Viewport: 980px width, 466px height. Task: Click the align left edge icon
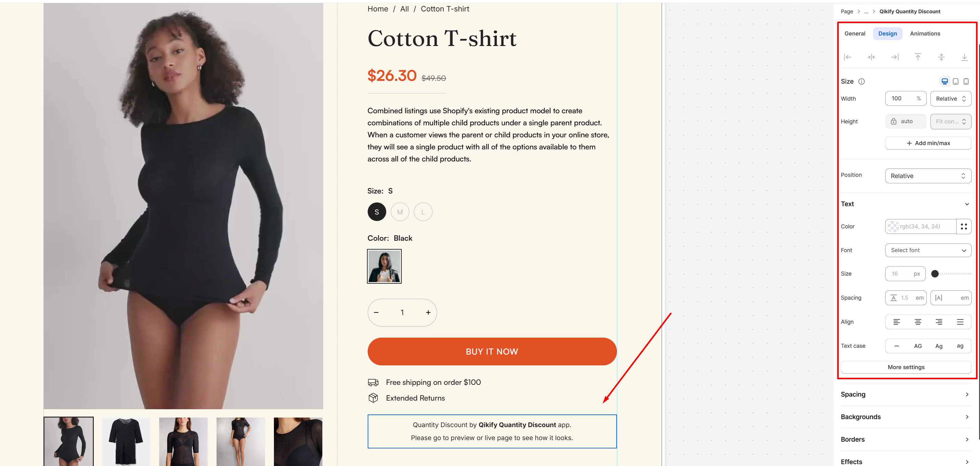coord(847,57)
